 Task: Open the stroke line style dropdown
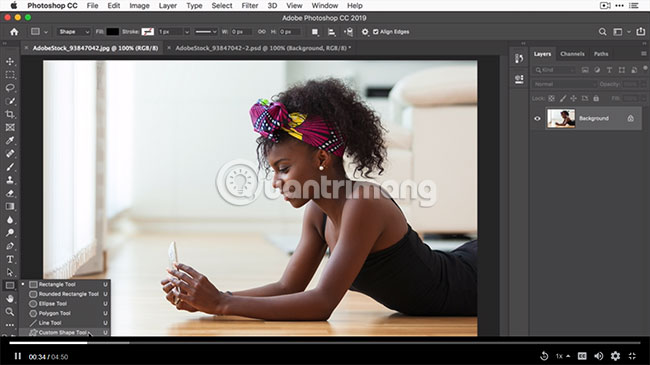[206, 32]
